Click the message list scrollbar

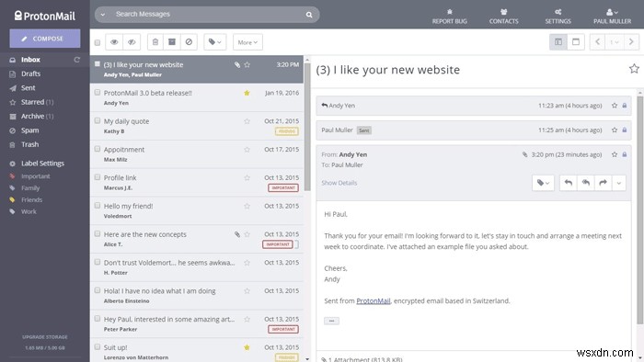click(307, 127)
